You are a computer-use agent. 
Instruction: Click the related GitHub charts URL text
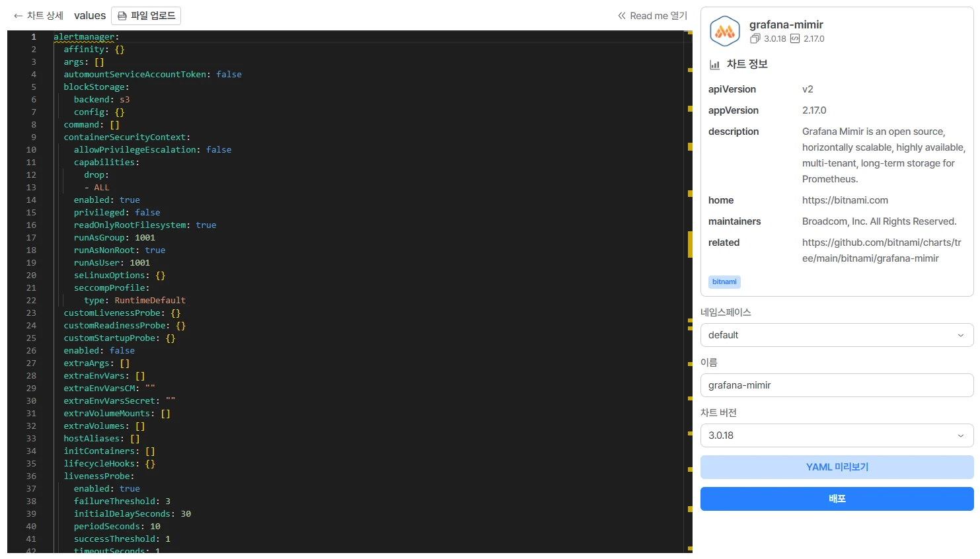tap(882, 250)
